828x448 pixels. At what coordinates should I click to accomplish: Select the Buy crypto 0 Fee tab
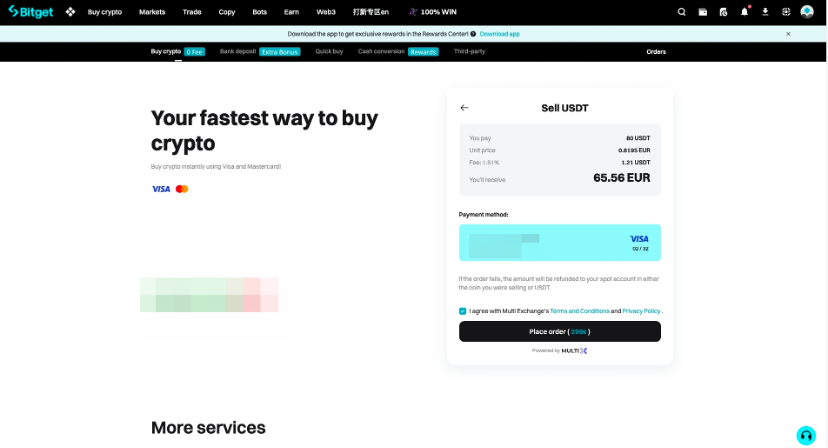(x=177, y=52)
